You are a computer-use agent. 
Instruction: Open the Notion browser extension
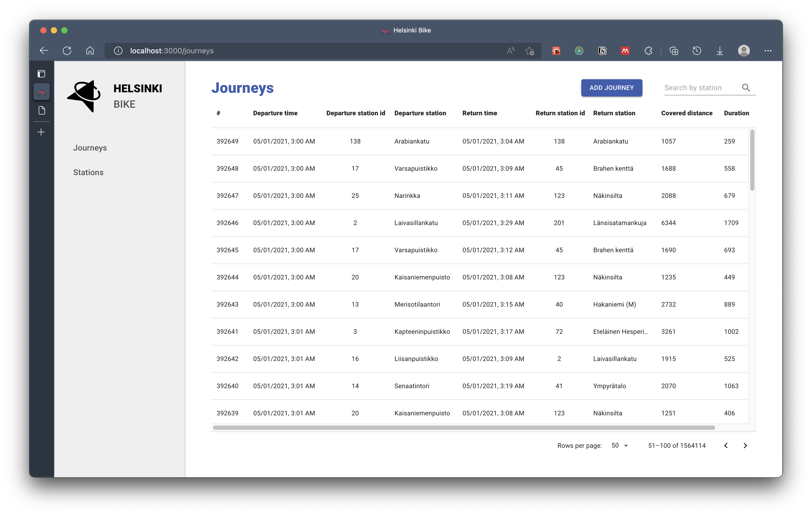(602, 50)
